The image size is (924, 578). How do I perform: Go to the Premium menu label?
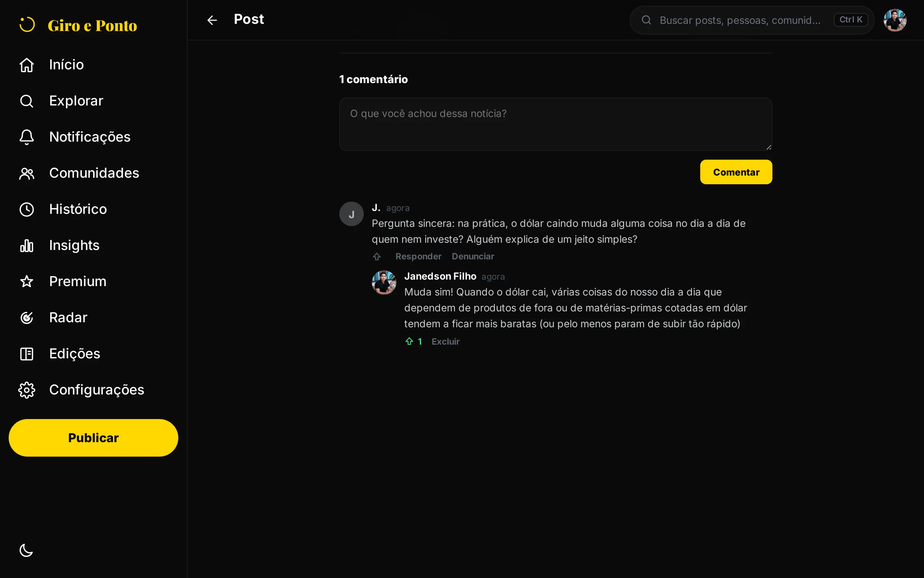(78, 281)
